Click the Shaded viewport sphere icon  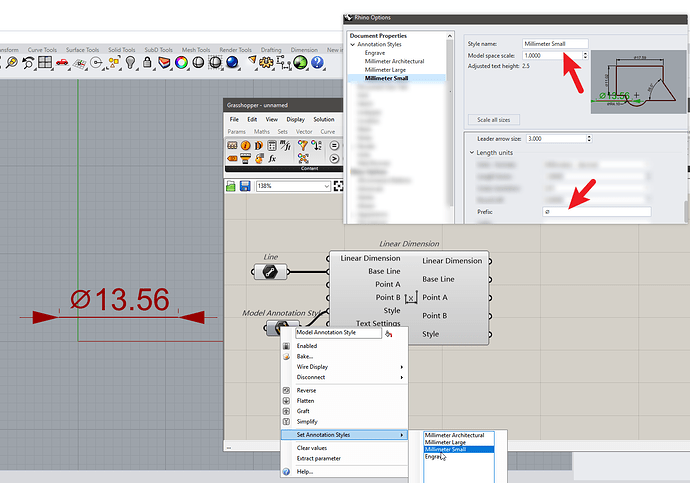198,62
